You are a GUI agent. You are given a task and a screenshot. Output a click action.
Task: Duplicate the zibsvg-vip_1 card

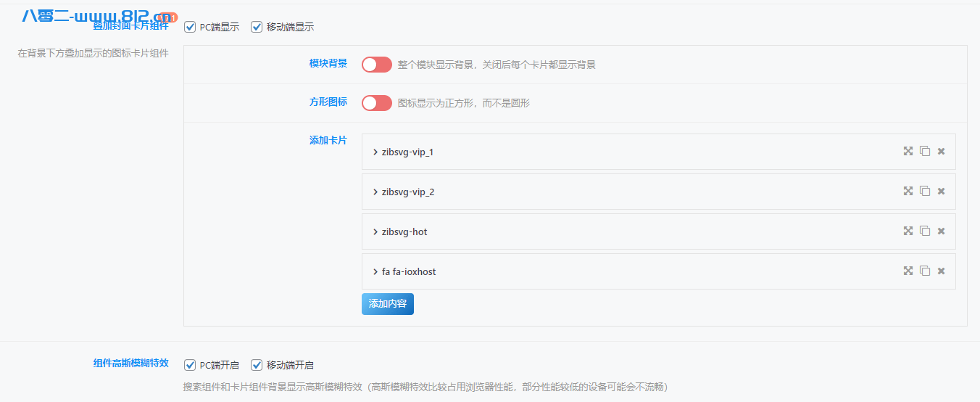click(924, 151)
